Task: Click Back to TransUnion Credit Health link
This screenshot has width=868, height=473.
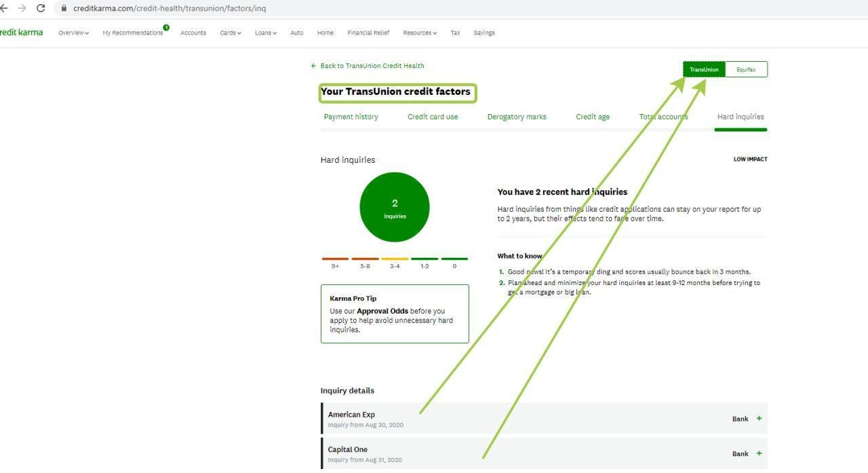Action: pyautogui.click(x=368, y=66)
